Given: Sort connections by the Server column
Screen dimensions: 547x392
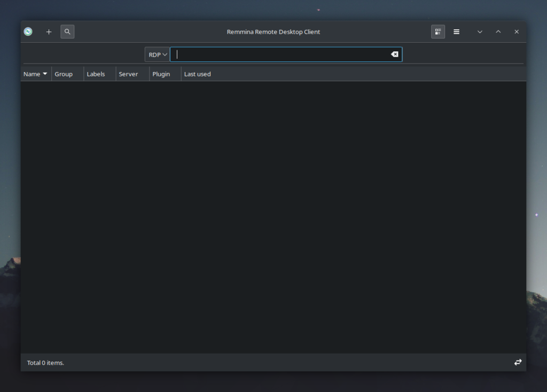Looking at the screenshot, I should pos(128,74).
